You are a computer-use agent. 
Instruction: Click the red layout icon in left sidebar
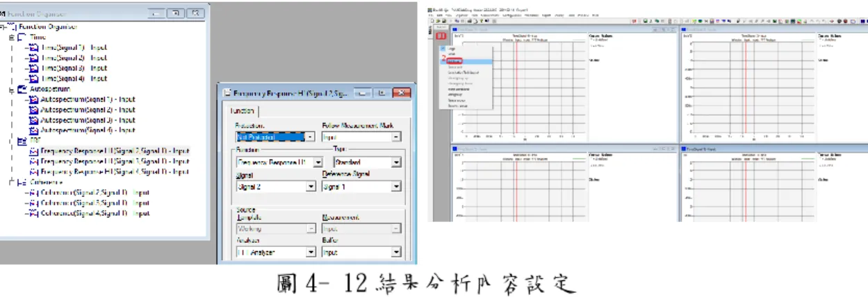(441, 35)
